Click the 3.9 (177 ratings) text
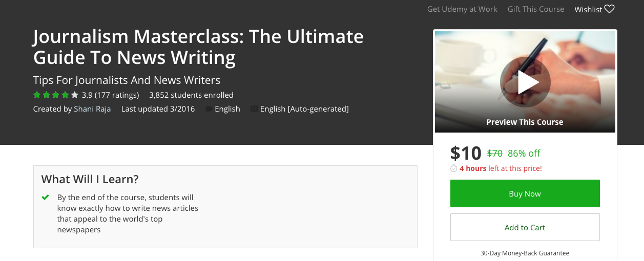644x261 pixels. coord(110,95)
